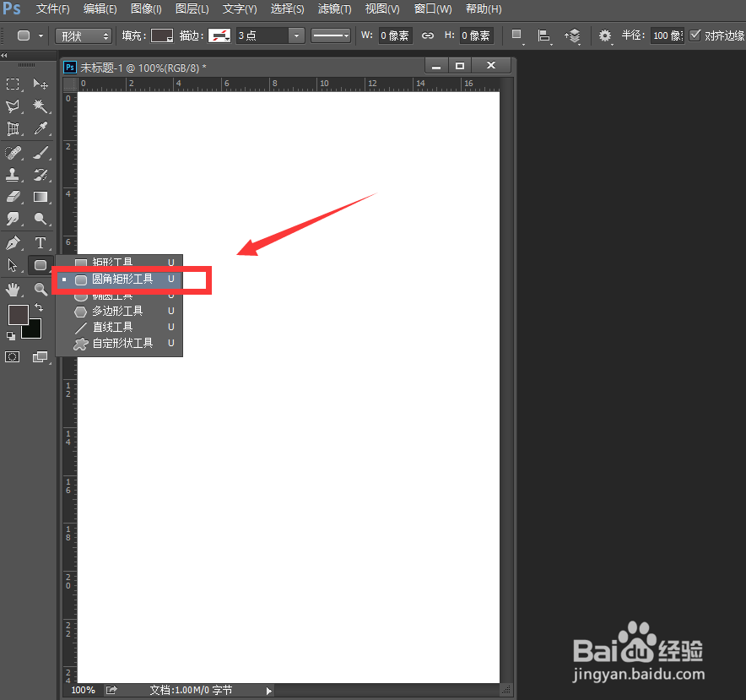Choose Rounded Rectangle Tool from flyout
This screenshot has height=700, width=746.
click(120, 279)
